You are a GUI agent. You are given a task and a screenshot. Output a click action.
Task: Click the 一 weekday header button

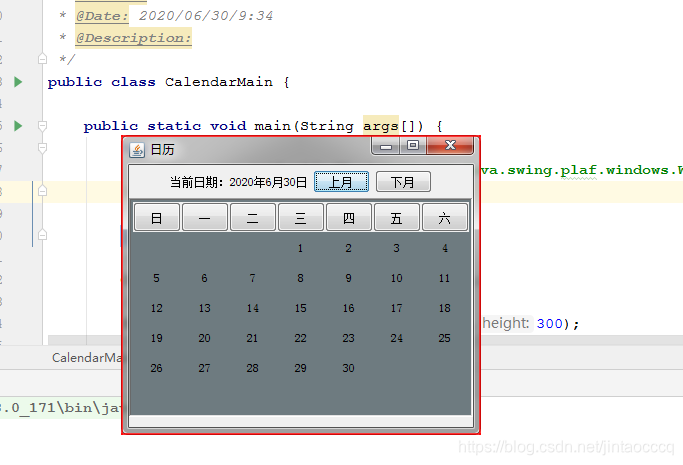[205, 217]
